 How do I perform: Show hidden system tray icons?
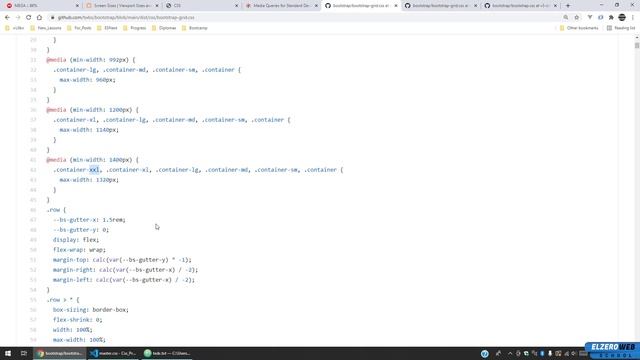point(510,353)
